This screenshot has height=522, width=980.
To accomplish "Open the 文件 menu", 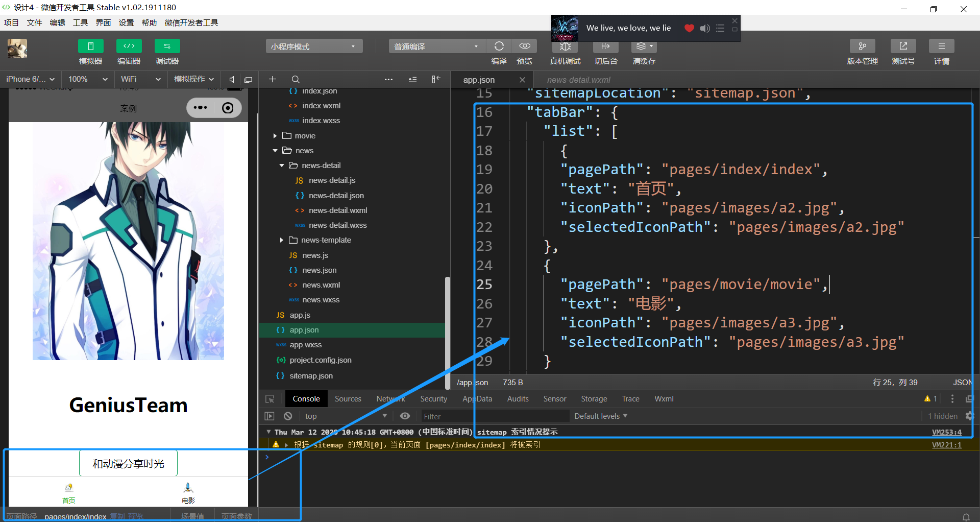I will [x=34, y=22].
